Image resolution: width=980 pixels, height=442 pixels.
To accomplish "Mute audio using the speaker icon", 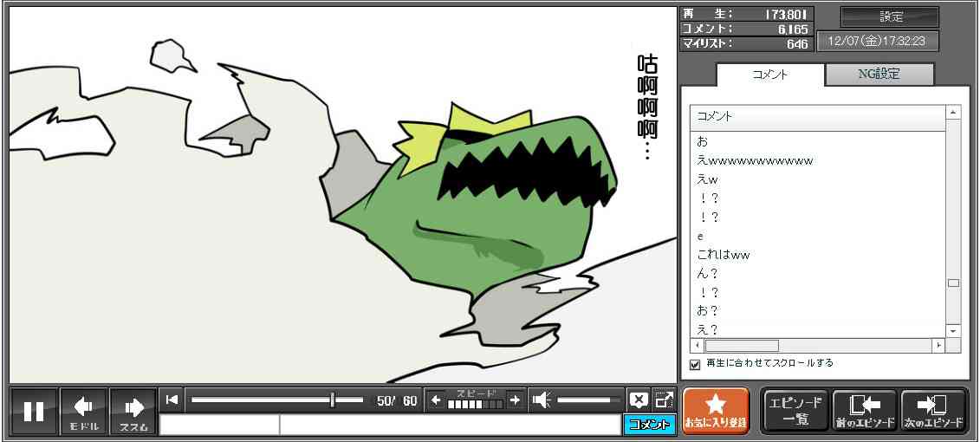I will point(542,400).
